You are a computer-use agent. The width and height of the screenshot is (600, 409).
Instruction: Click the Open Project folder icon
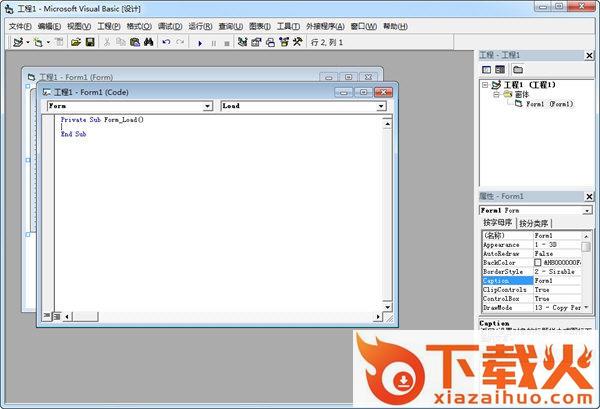pyautogui.click(x=76, y=42)
